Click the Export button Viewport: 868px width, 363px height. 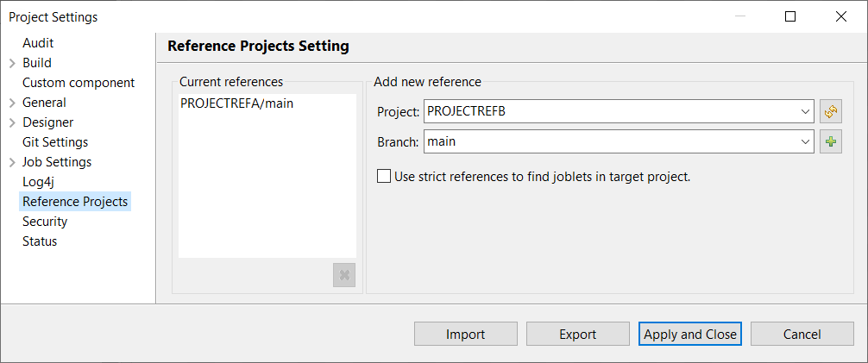(577, 335)
